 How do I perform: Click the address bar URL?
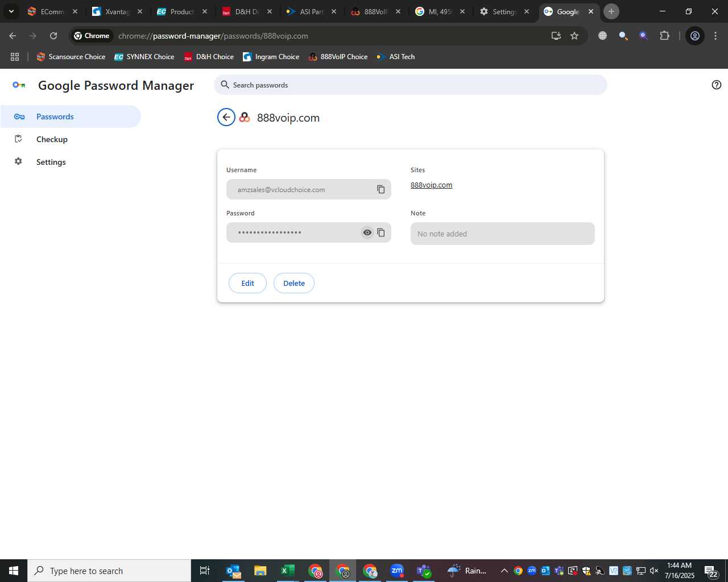click(x=213, y=36)
